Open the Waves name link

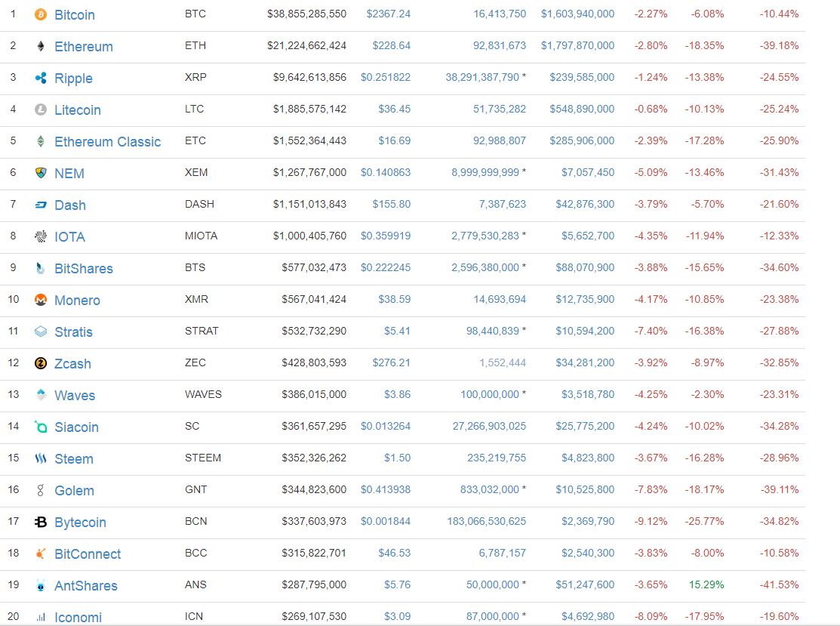pos(75,395)
